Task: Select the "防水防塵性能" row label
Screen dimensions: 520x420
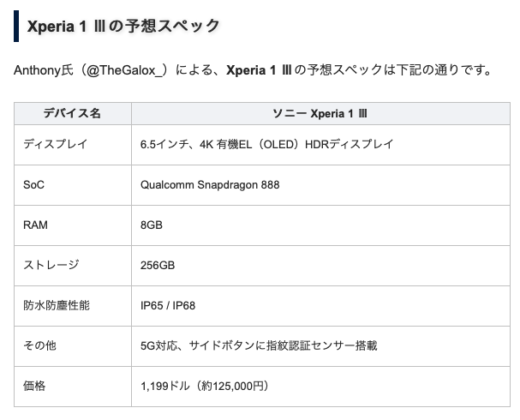Action: click(57, 305)
